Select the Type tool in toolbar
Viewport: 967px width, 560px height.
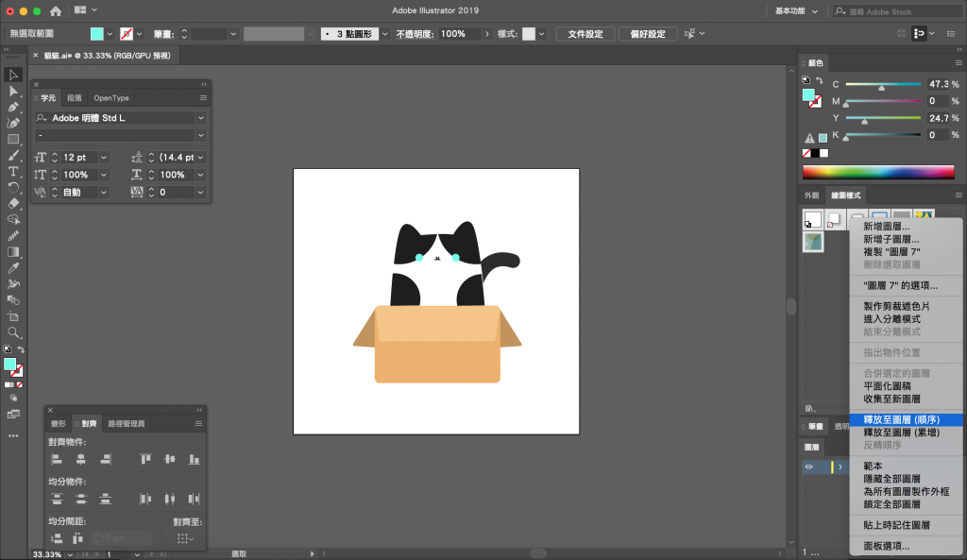point(13,171)
